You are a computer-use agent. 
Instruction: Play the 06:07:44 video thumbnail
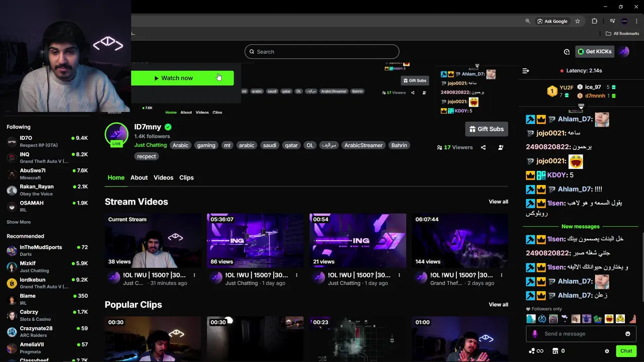click(460, 240)
